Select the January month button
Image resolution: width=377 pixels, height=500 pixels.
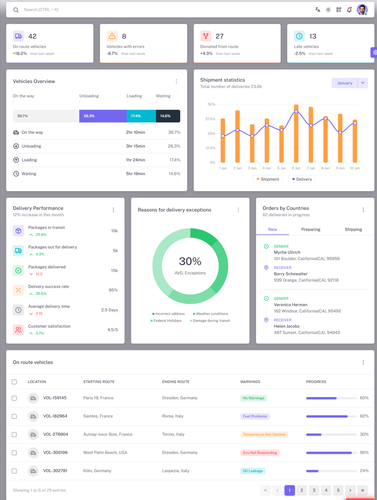click(x=345, y=83)
